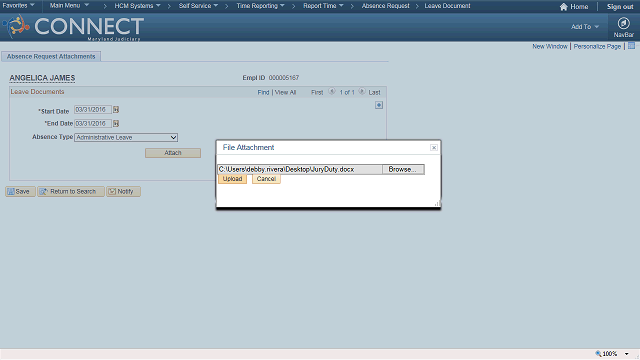Click Browse... to choose a file

tap(403, 169)
